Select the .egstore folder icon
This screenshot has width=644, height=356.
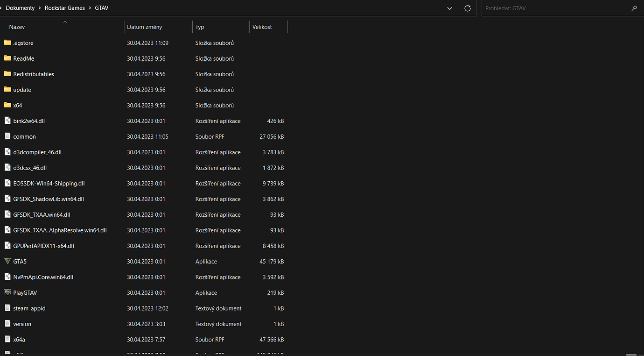click(7, 43)
